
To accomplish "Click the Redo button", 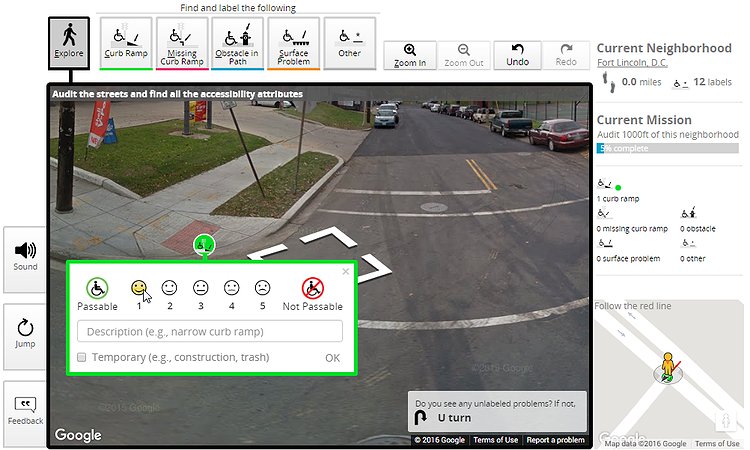I will click(x=566, y=55).
